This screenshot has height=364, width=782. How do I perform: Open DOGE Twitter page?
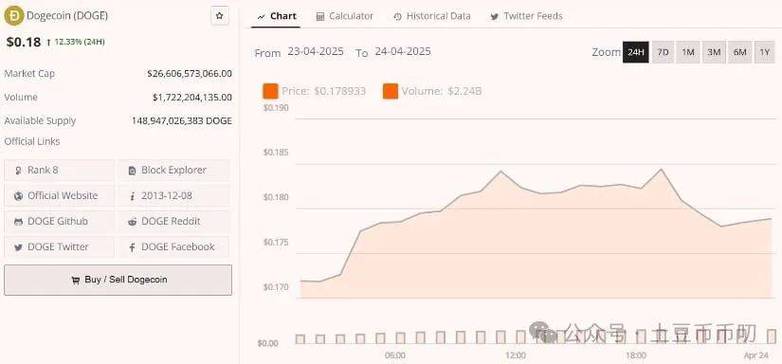click(59, 247)
